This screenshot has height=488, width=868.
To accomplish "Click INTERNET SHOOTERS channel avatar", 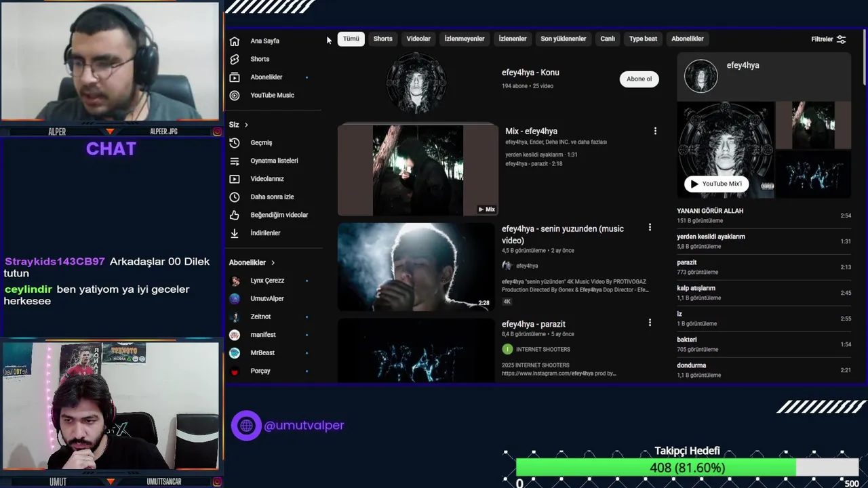I will tap(507, 349).
